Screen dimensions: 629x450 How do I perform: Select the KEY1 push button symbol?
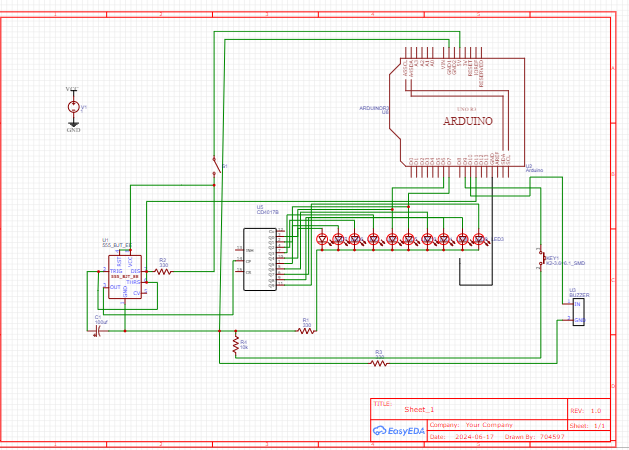pos(541,257)
